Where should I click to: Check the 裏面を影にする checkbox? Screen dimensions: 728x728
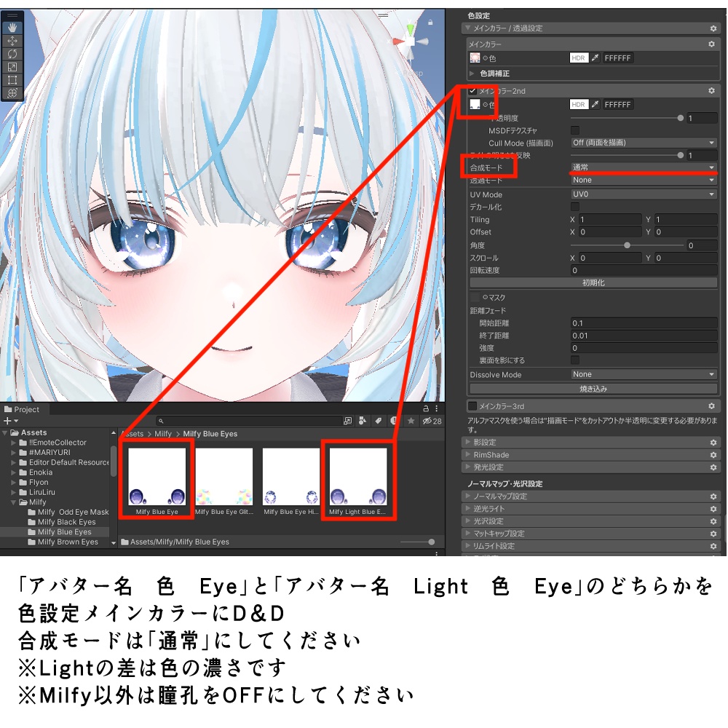click(574, 360)
